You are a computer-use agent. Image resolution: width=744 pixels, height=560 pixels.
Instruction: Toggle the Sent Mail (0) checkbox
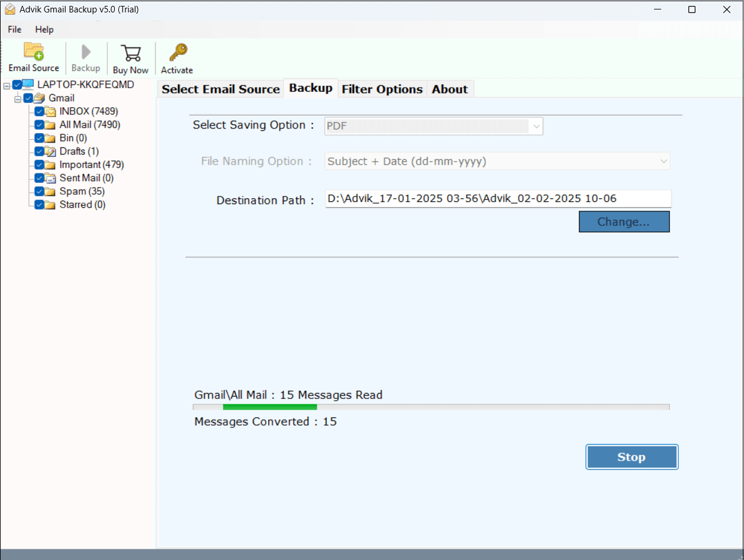point(39,178)
